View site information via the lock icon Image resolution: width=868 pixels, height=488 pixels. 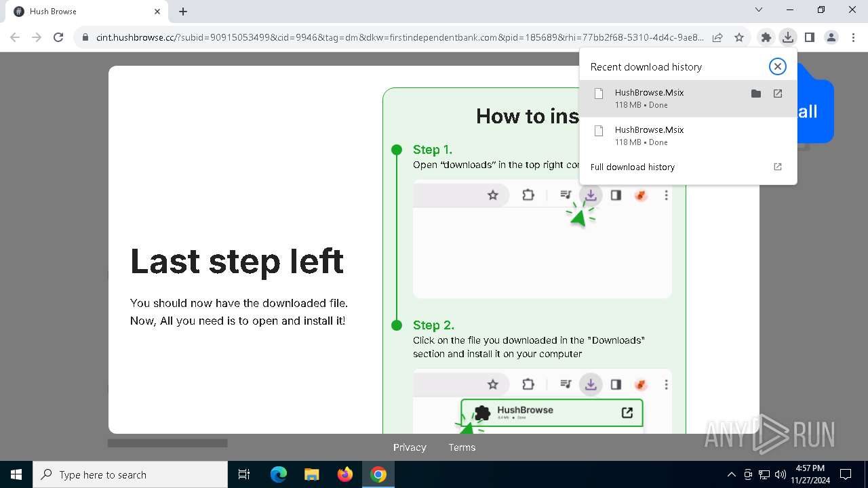tap(85, 37)
